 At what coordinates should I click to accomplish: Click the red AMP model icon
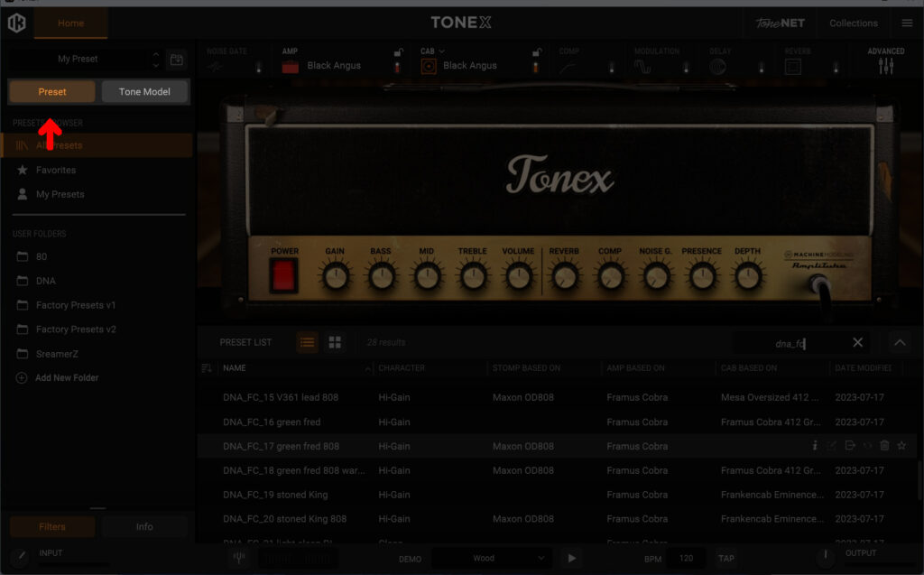click(291, 66)
